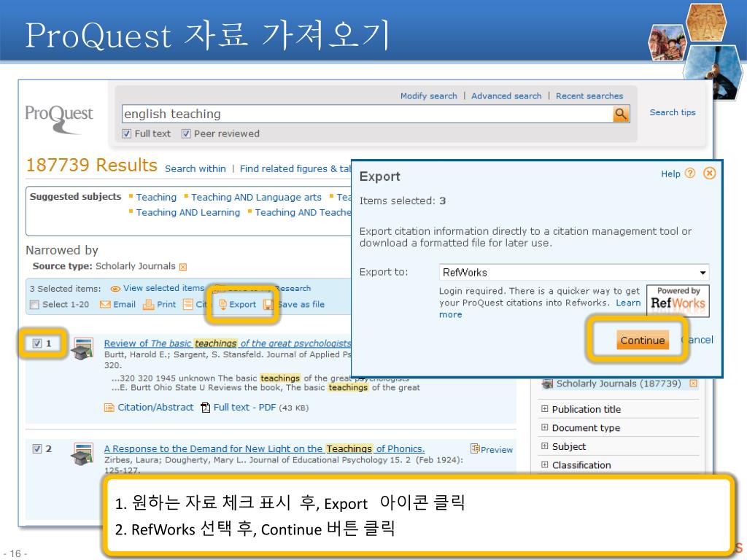The height and width of the screenshot is (560, 747).
Task: Select Teaching AND Learning subject
Action: 188,212
